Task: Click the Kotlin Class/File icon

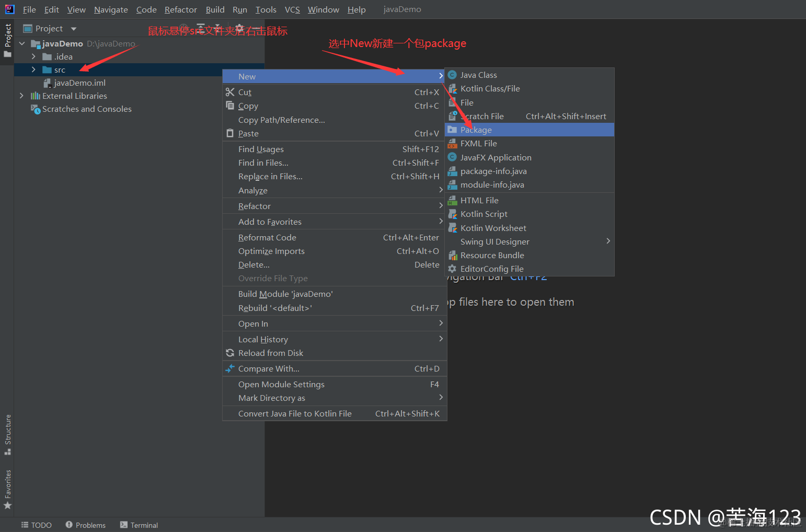Action: pos(453,89)
